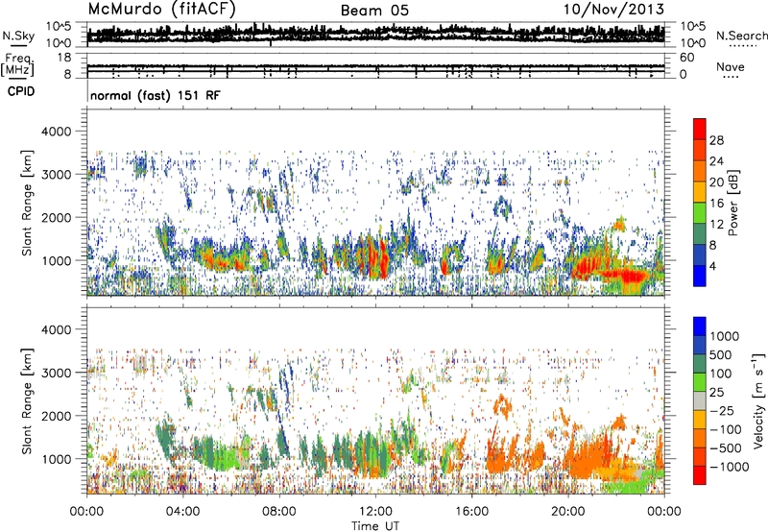Click the '60' Nave axis value
768x532 pixels.
click(x=686, y=58)
